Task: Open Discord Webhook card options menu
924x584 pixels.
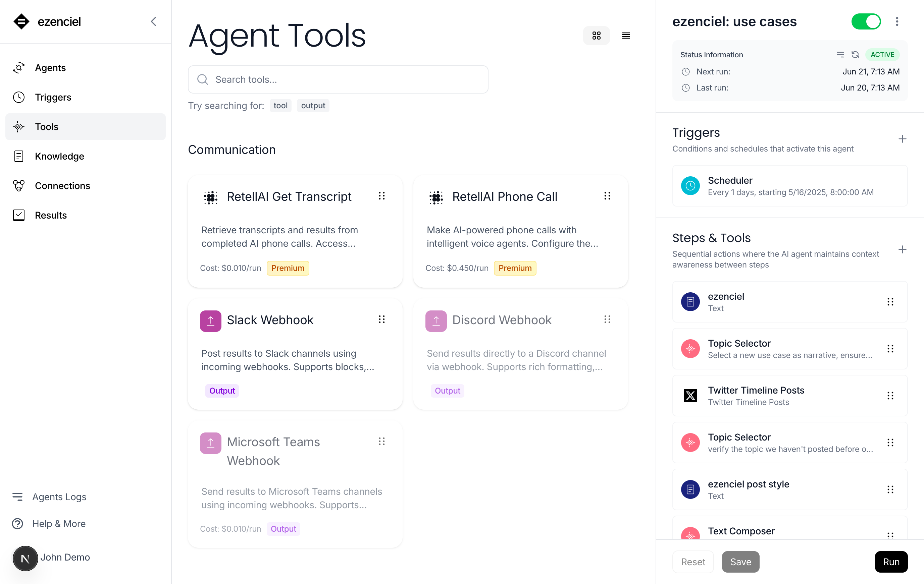Action: [607, 319]
